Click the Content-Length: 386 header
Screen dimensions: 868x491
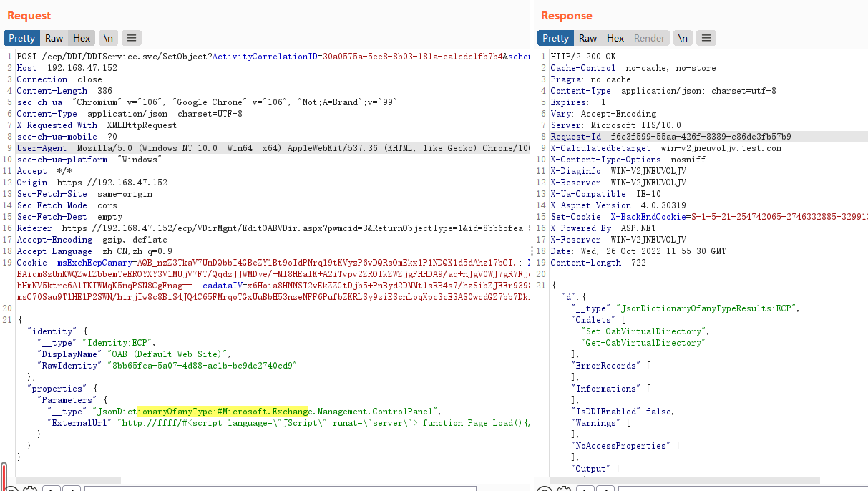64,91
